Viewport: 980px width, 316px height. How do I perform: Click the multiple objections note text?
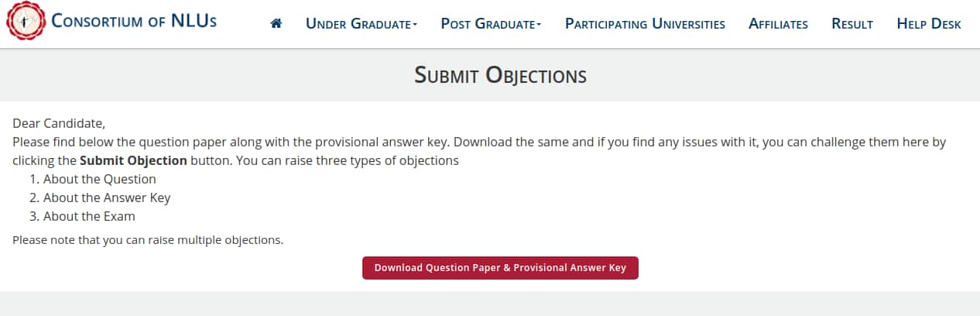coord(148,240)
